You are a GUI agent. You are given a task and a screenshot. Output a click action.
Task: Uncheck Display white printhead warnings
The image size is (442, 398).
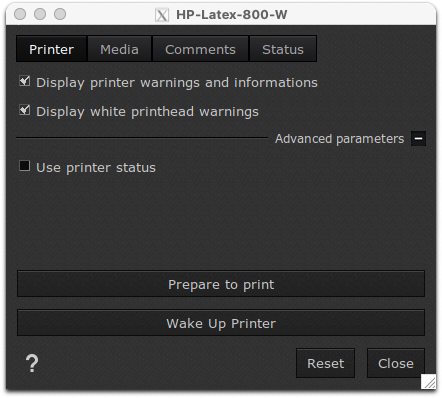25,110
